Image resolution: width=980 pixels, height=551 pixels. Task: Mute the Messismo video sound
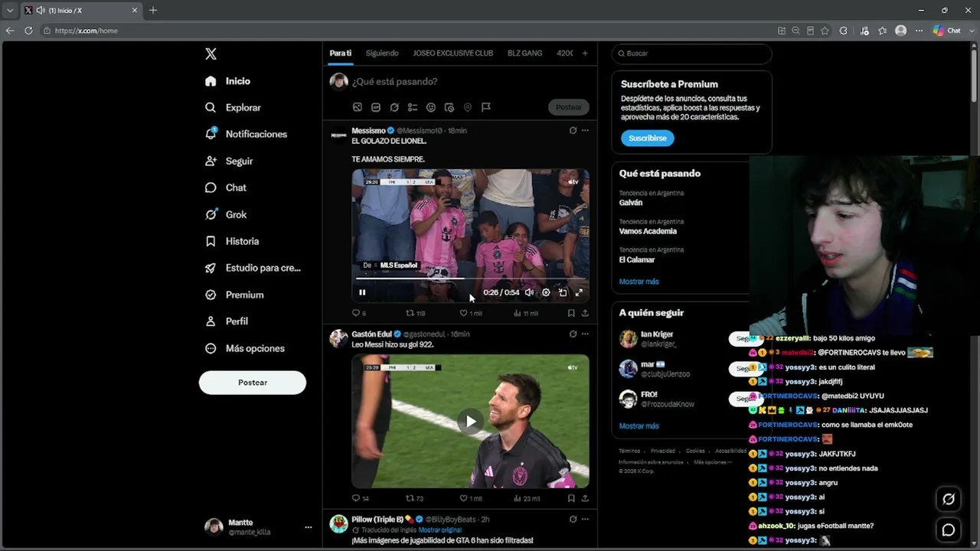529,292
